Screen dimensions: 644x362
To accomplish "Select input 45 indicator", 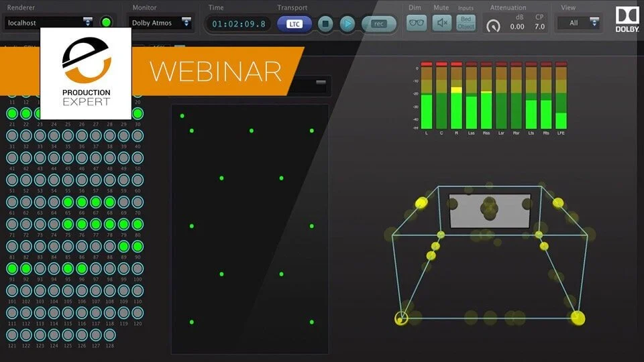I will point(68,158).
